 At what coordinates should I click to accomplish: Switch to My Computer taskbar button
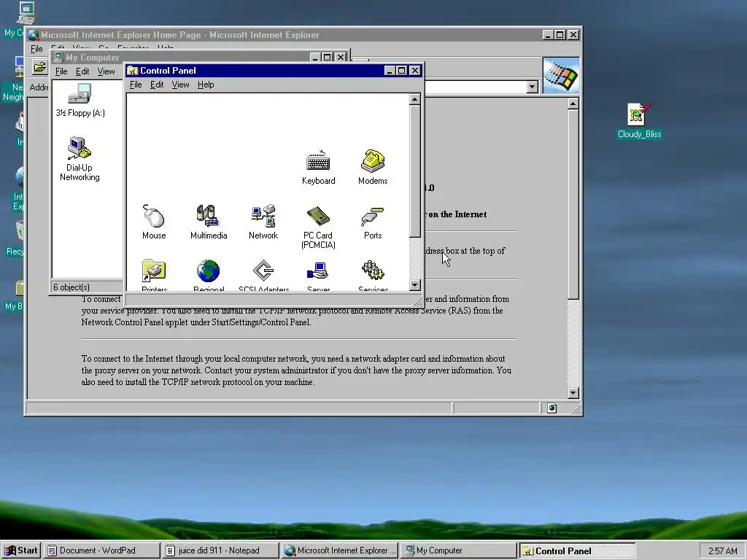(x=458, y=551)
